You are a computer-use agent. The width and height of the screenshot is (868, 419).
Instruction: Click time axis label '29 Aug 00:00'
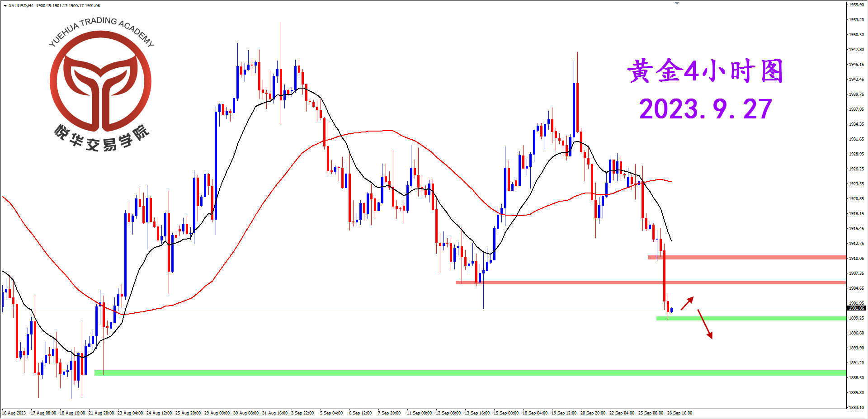pyautogui.click(x=217, y=413)
